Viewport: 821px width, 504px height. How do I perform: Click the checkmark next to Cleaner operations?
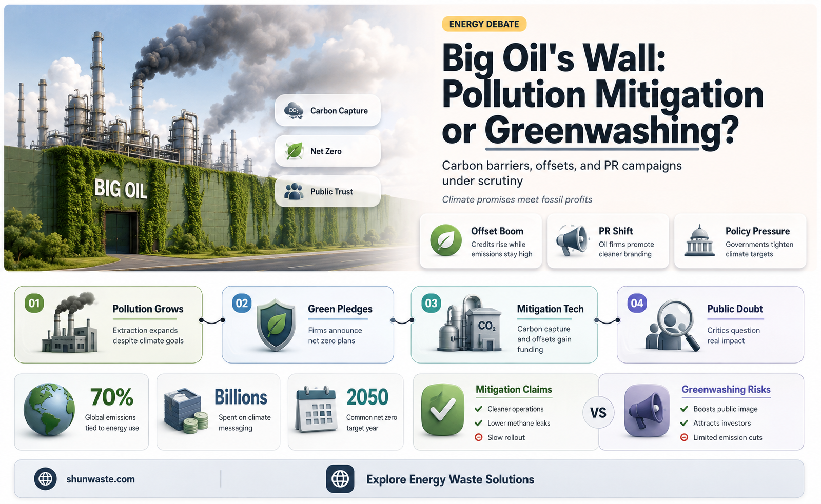(478, 409)
